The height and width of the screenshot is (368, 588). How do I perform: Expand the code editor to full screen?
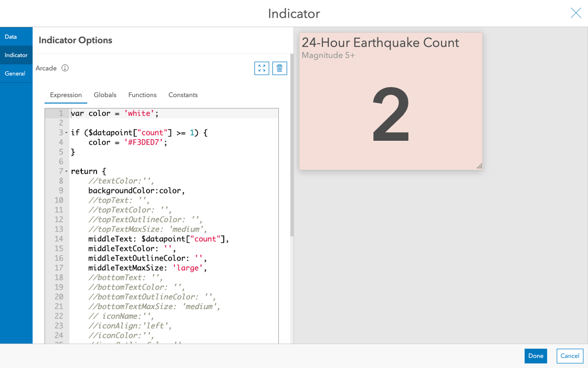tap(262, 68)
